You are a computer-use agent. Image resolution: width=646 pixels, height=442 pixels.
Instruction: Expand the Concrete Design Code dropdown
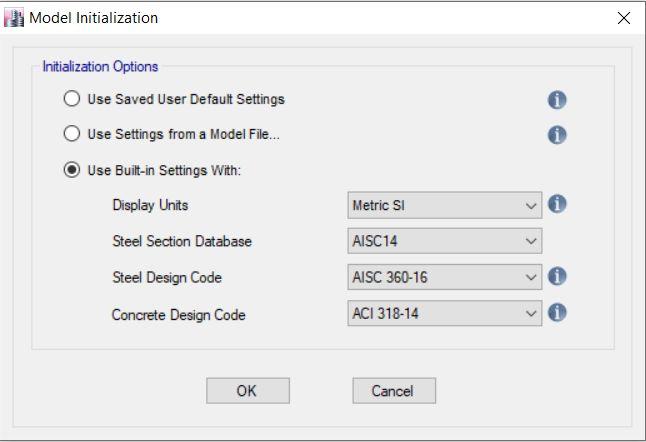pyautogui.click(x=444, y=313)
